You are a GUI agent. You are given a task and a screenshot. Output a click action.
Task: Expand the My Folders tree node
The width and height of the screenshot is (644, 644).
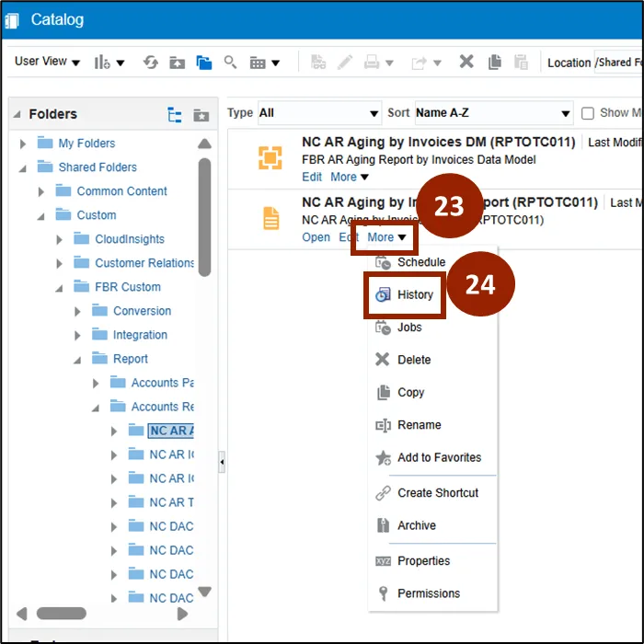pos(23,144)
